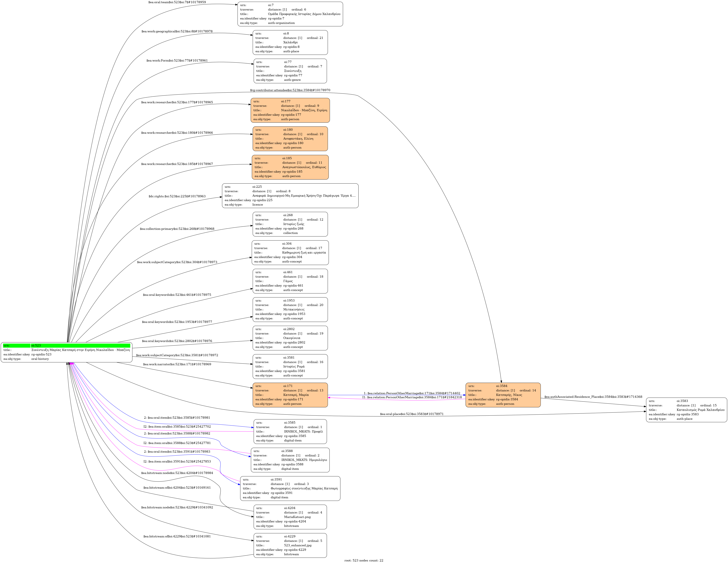Select collection node Ιστορίες ζωής
The height and width of the screenshot is (564, 728).
[290, 224]
